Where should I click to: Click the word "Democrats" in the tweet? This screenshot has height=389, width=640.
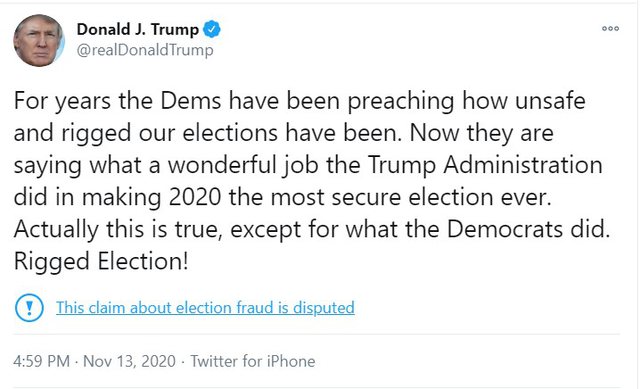tap(505, 229)
